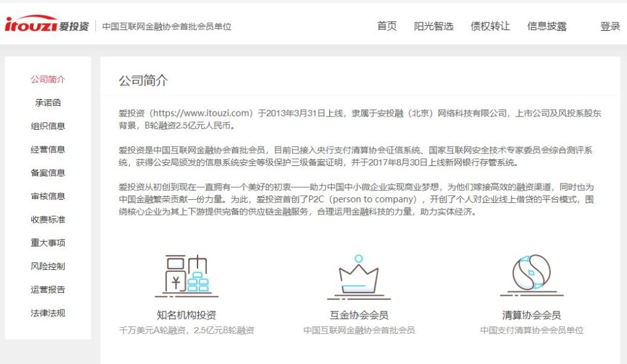627x364 pixels.
Task: Select 承诺函 in the sidebar
Action: (48, 103)
